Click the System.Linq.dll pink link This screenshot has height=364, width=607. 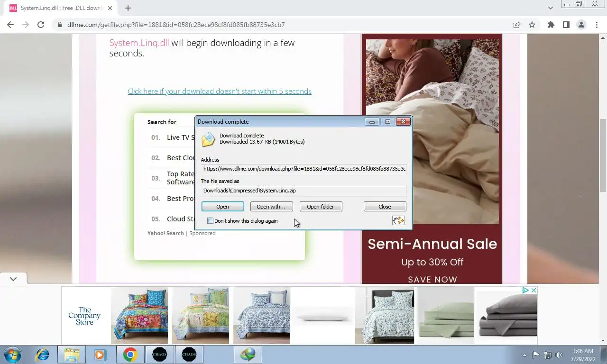(139, 43)
